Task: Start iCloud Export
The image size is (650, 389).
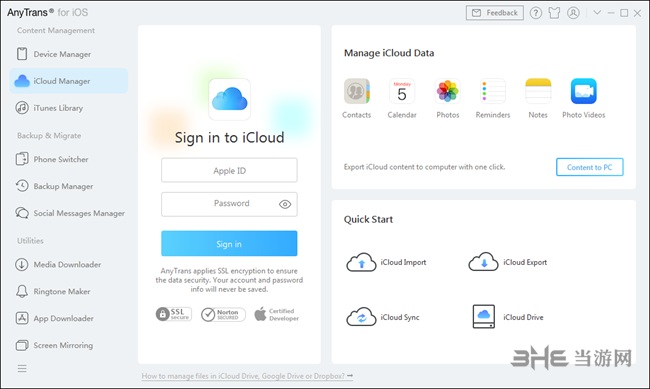Action: pyautogui.click(x=507, y=262)
